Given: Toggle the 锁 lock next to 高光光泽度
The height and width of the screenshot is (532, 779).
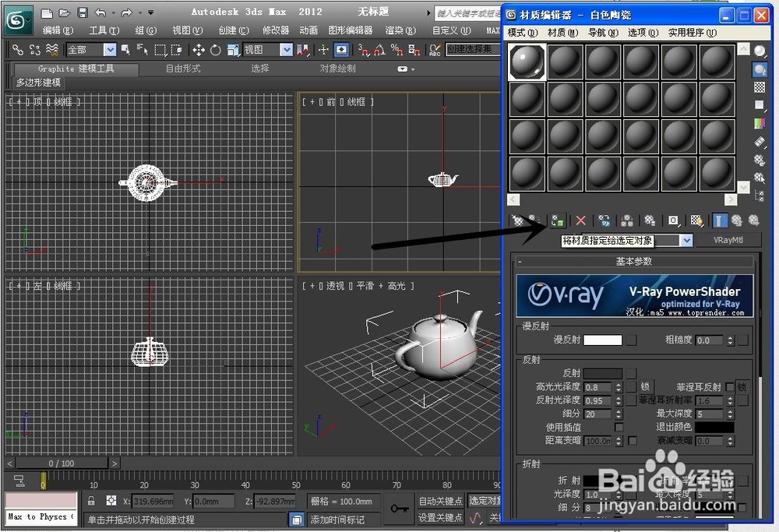Looking at the screenshot, I should [647, 386].
